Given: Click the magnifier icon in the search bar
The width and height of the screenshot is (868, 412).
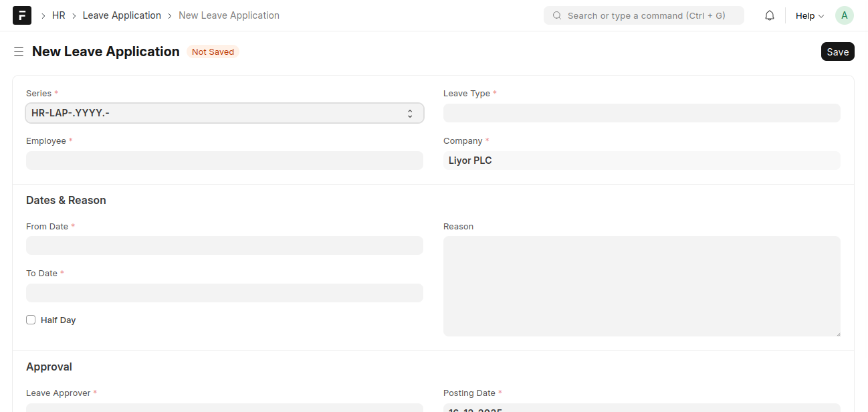Looking at the screenshot, I should [556, 15].
